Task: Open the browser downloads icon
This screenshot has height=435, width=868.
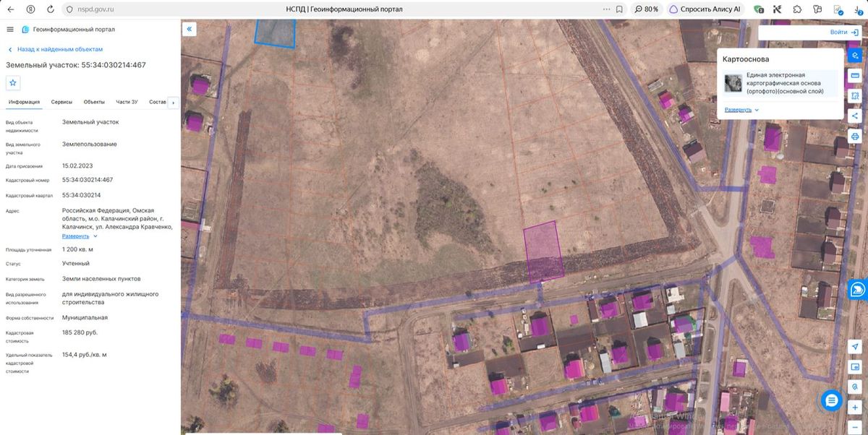Action: coord(856,9)
